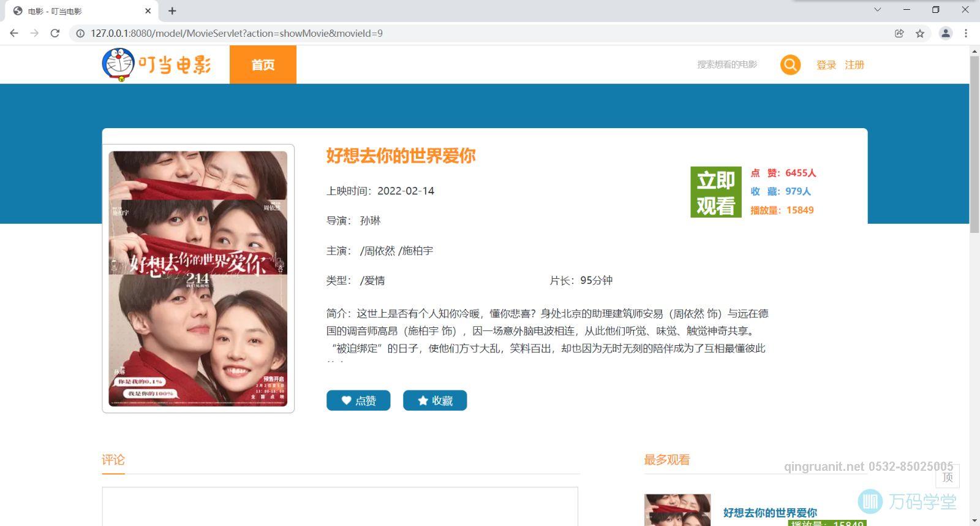Click the share page icon
Image resolution: width=980 pixels, height=526 pixels.
[899, 33]
